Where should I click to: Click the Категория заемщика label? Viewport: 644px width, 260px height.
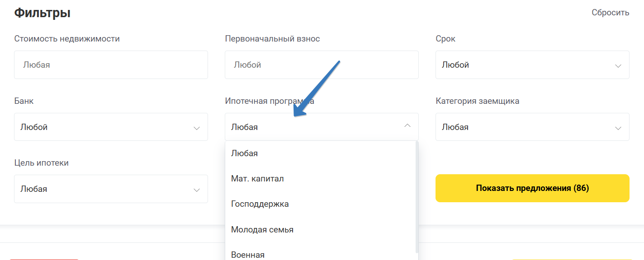pyautogui.click(x=478, y=101)
